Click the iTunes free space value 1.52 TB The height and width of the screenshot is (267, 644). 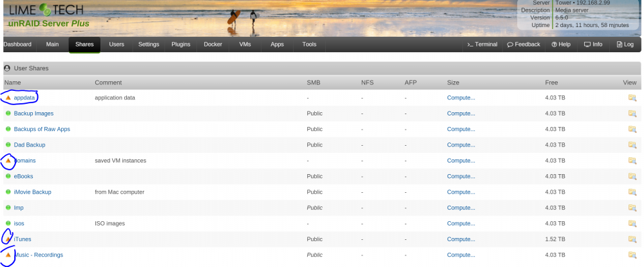tap(555, 239)
